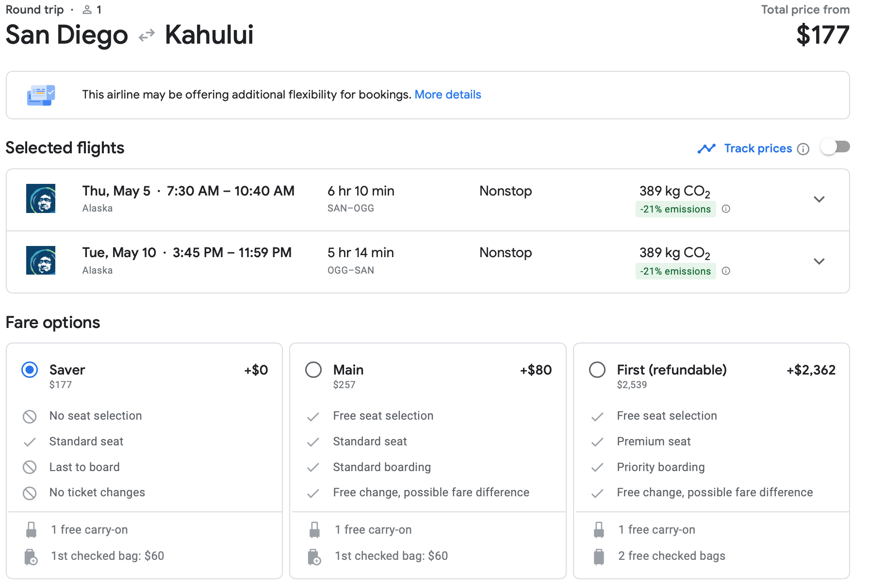This screenshot has width=885, height=588.
Task: Click the -21% emissions badge on outbound flight
Action: pyautogui.click(x=675, y=209)
